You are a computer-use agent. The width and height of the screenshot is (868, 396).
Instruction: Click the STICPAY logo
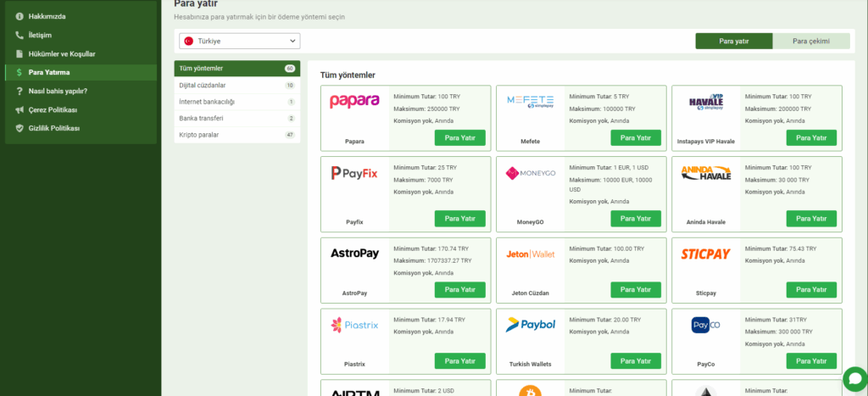tap(706, 254)
